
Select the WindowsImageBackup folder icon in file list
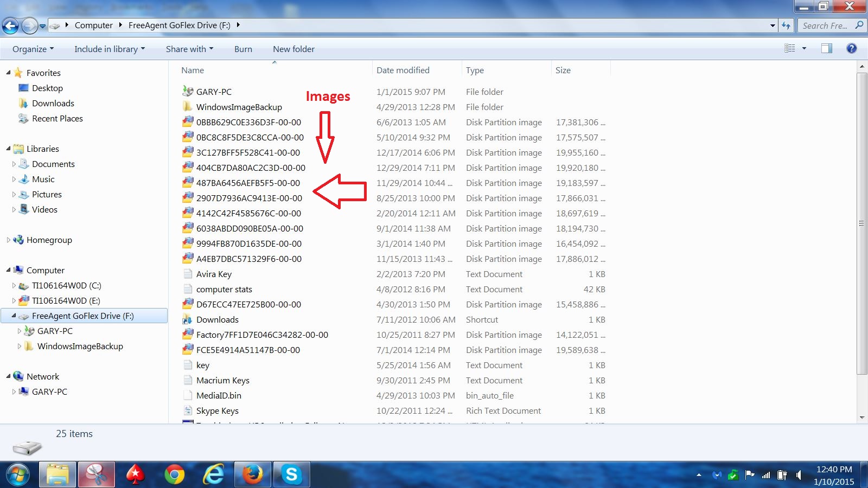(188, 106)
